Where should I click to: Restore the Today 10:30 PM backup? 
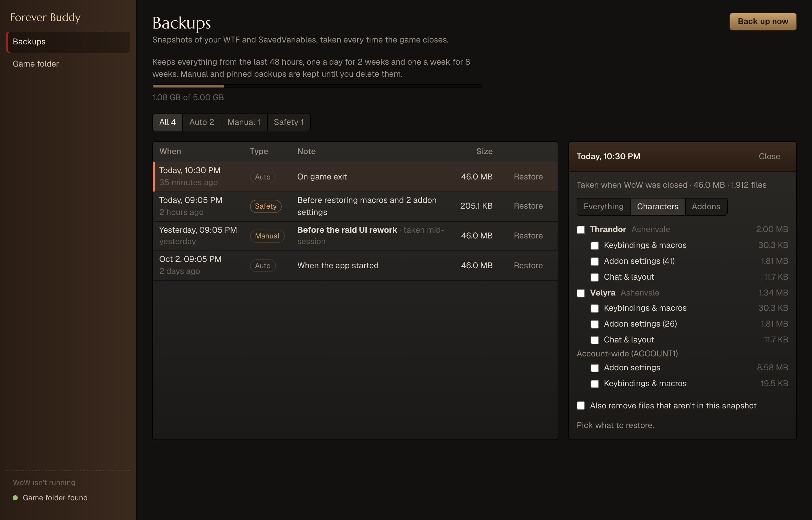[x=528, y=177]
